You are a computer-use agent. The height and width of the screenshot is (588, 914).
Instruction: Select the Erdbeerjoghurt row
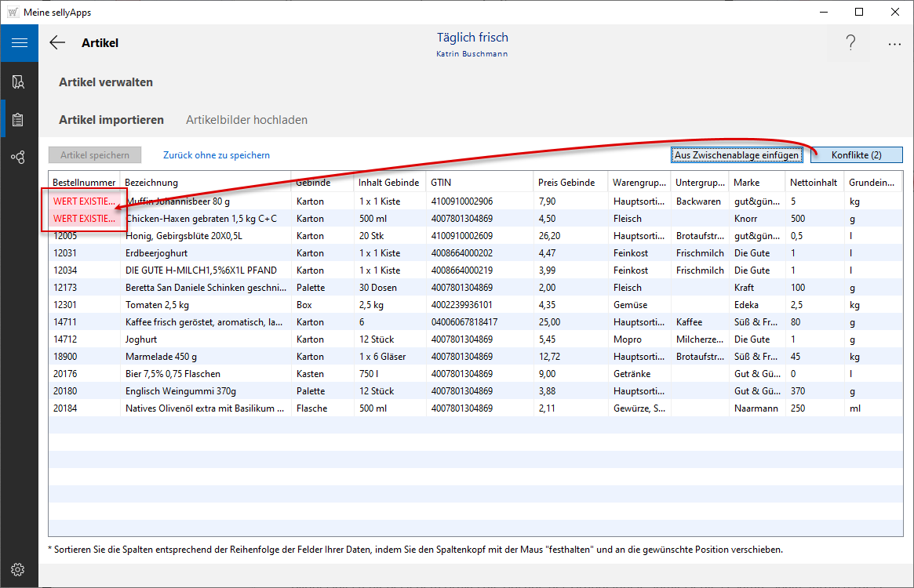[157, 253]
